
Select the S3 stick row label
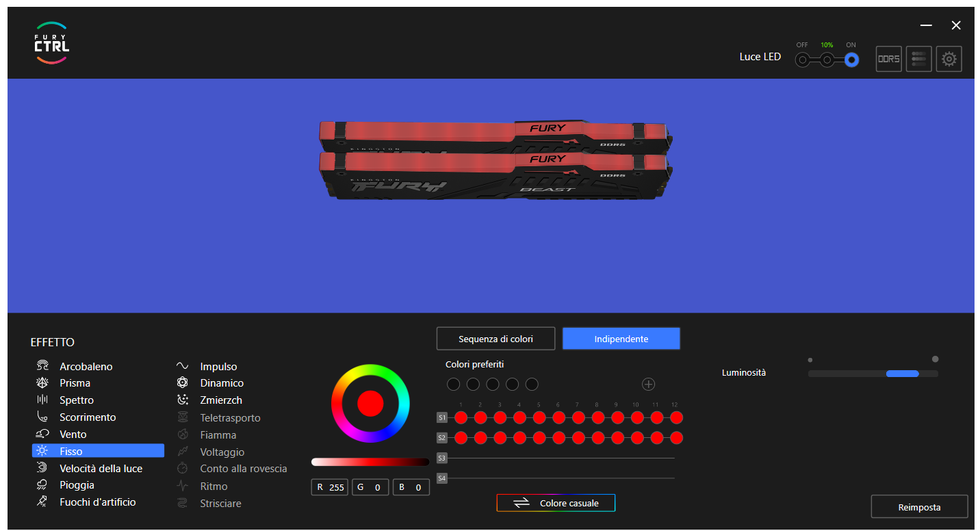coord(442,458)
